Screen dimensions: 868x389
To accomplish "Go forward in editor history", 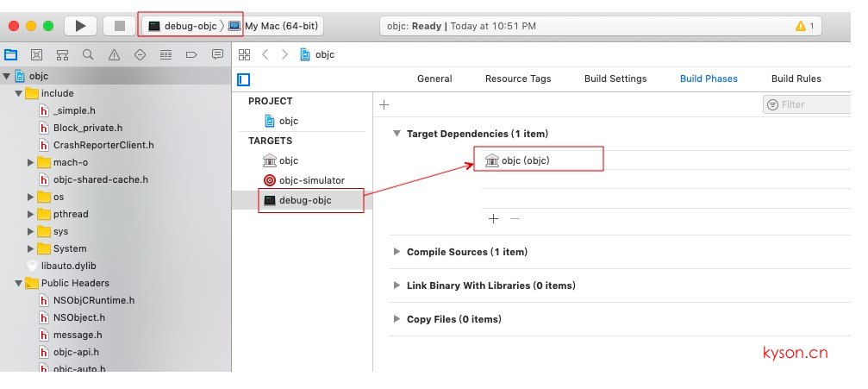I will pyautogui.click(x=284, y=54).
